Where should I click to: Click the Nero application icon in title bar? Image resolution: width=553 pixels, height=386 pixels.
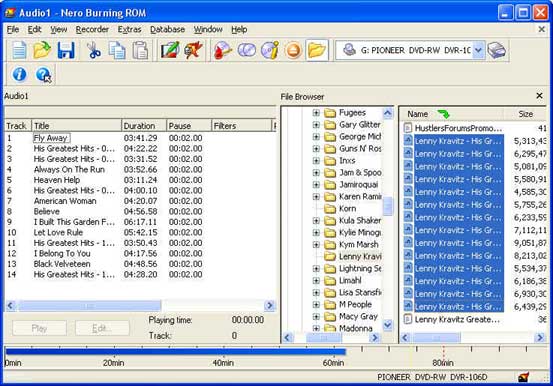10,13
